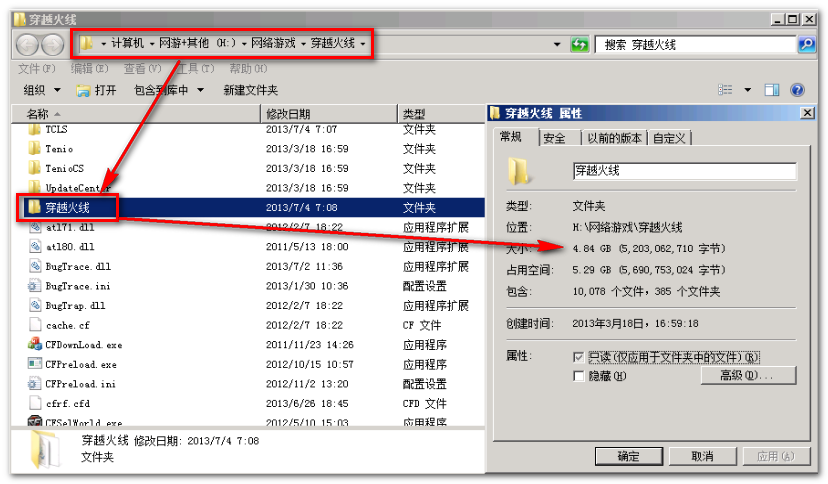Sort by the 名称 column header
This screenshot has height=484, width=828.
136,113
